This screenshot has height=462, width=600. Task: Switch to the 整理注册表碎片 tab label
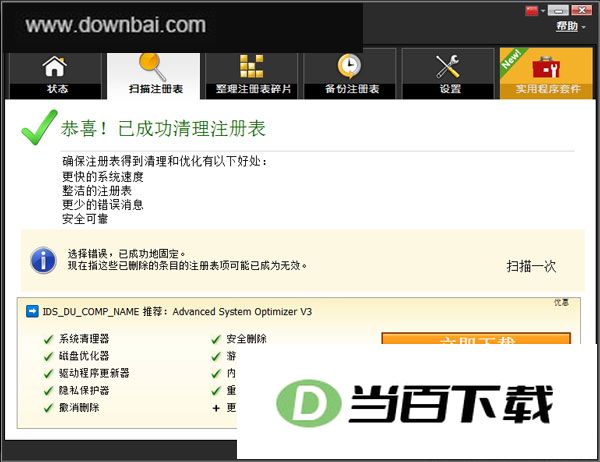point(253,89)
